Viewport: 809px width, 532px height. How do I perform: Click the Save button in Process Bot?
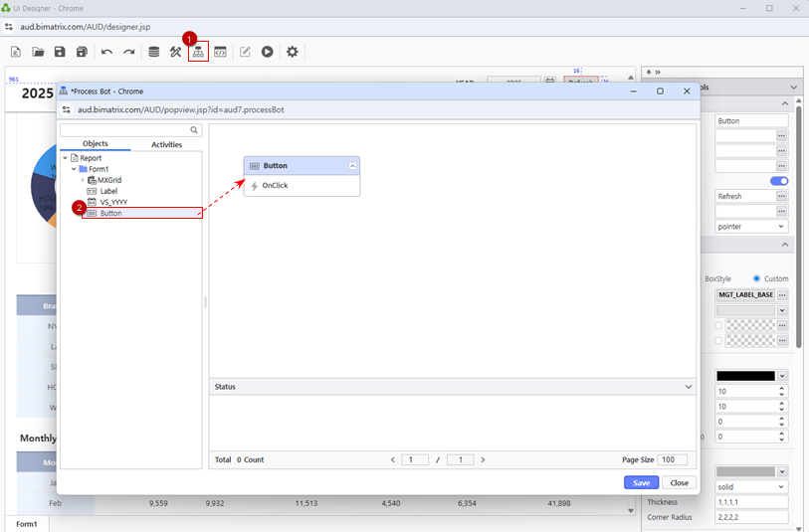[x=641, y=482]
